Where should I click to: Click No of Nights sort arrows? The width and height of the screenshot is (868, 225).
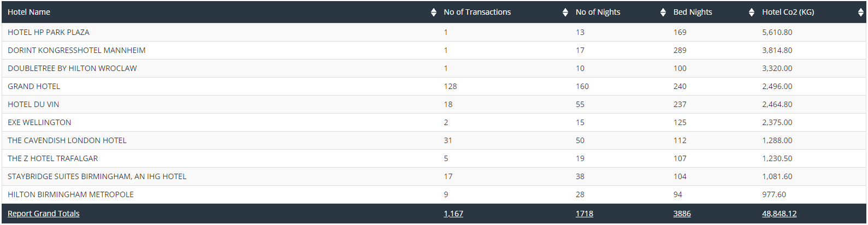pyautogui.click(x=663, y=12)
